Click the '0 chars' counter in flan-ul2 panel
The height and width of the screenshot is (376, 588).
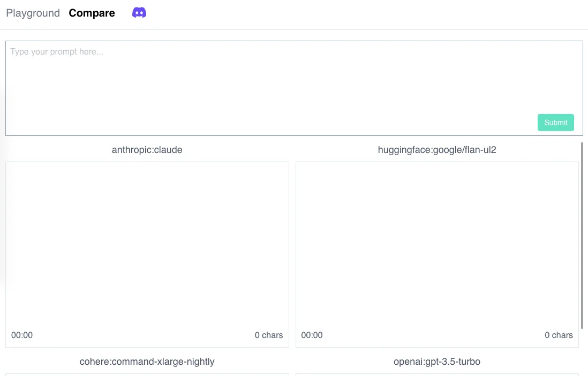point(559,335)
